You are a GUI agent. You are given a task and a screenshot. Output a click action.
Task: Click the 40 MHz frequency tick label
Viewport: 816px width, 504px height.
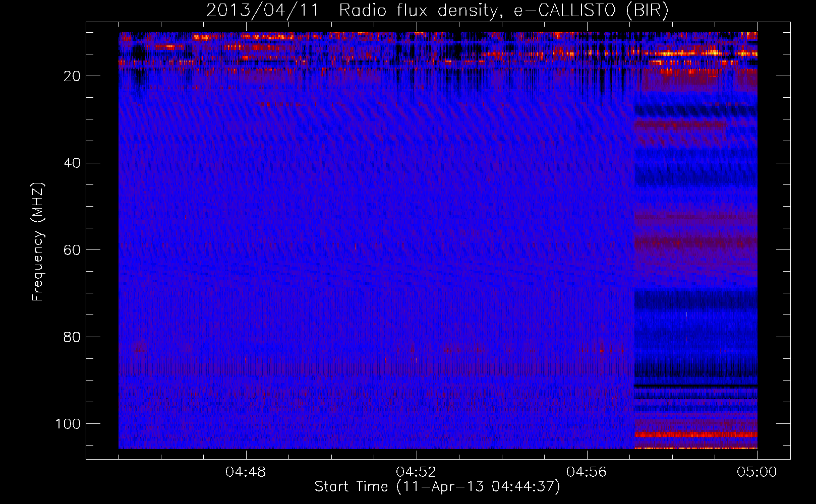(x=72, y=163)
